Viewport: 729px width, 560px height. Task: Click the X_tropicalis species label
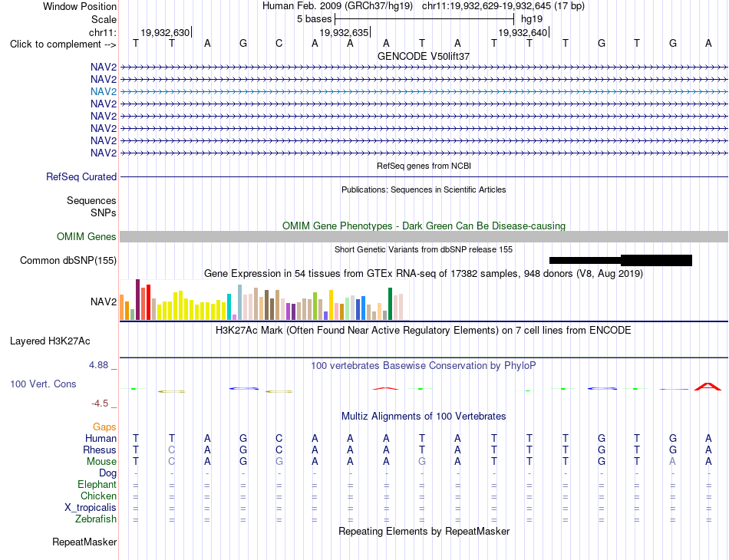[x=91, y=508]
